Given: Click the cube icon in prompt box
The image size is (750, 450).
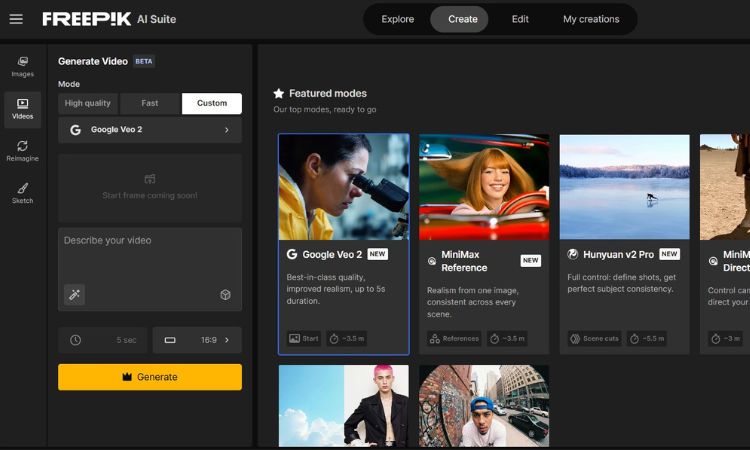Looking at the screenshot, I should pyautogui.click(x=225, y=294).
